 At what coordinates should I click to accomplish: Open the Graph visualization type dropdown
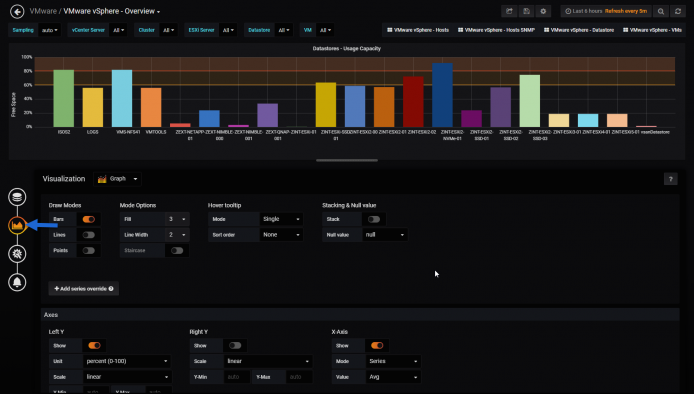(x=117, y=179)
